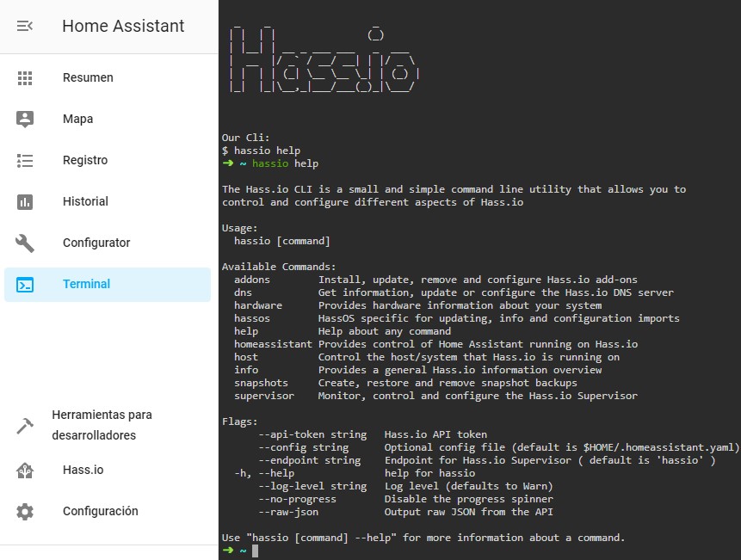The height and width of the screenshot is (560, 741).
Task: Click the '-h, --help' flag
Action: [x=264, y=473]
